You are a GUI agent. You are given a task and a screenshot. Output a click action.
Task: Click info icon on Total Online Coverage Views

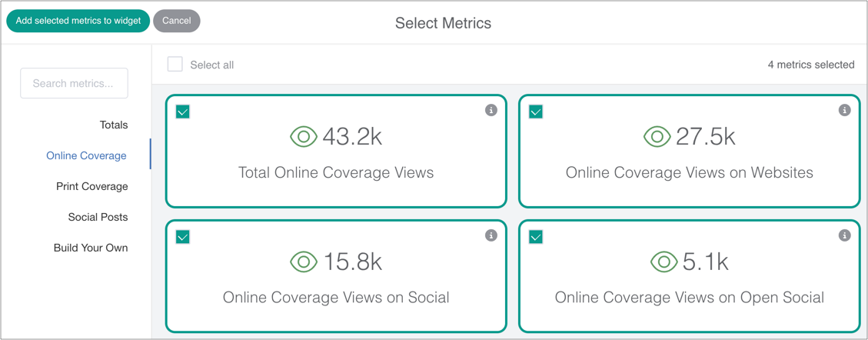[491, 111]
